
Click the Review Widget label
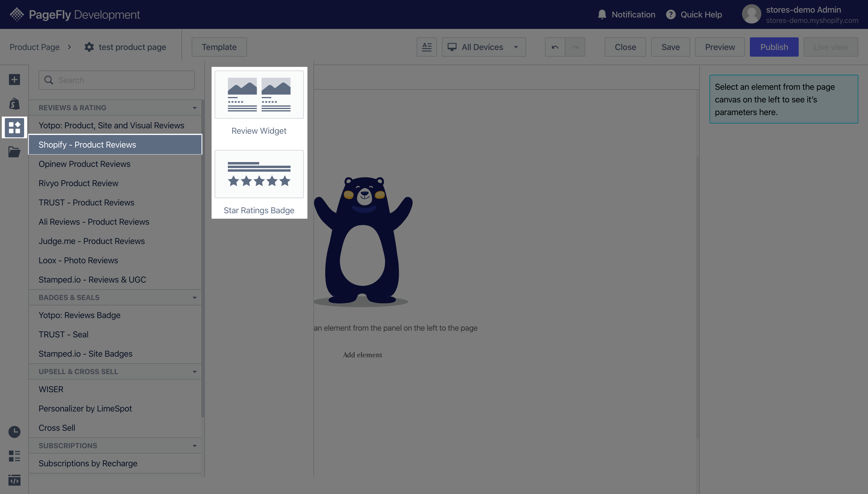coord(259,131)
